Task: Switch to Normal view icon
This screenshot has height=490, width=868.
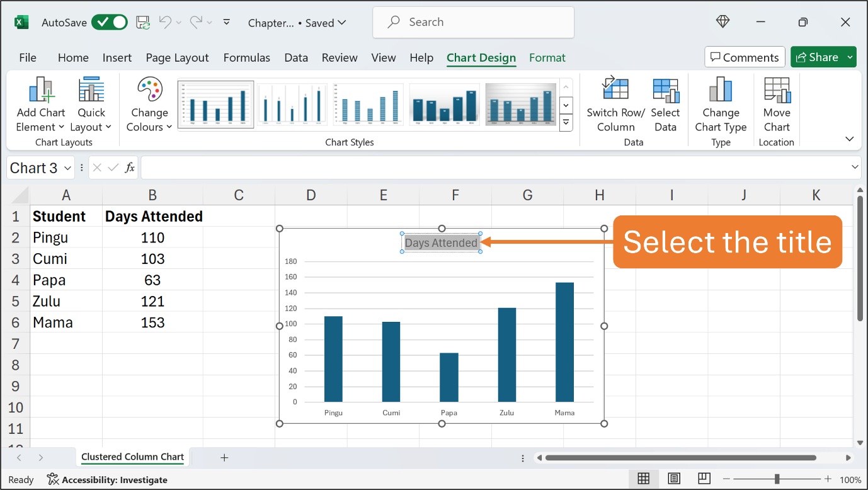Action: (x=643, y=479)
